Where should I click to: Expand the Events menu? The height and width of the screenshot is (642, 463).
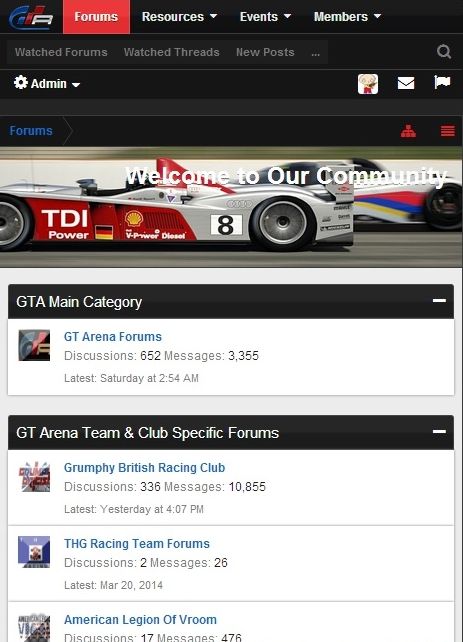pos(265,17)
